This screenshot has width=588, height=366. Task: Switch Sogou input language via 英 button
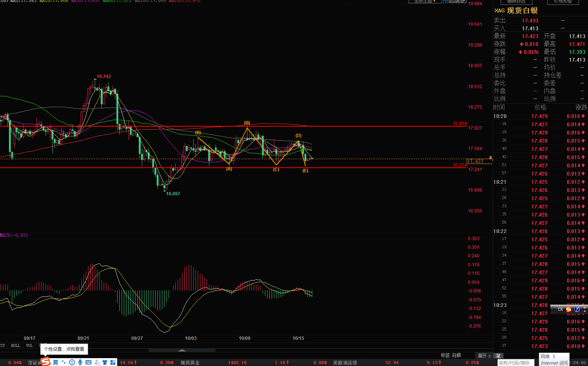click(56, 362)
